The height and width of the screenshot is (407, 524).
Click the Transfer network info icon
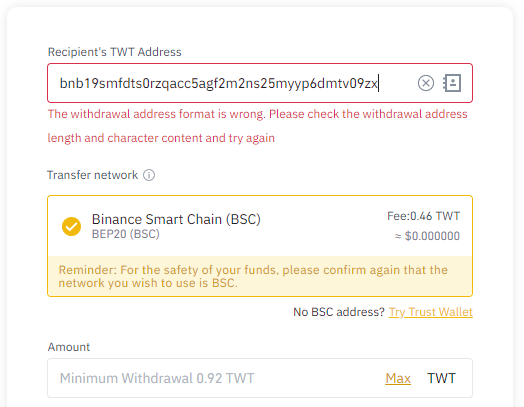click(149, 175)
